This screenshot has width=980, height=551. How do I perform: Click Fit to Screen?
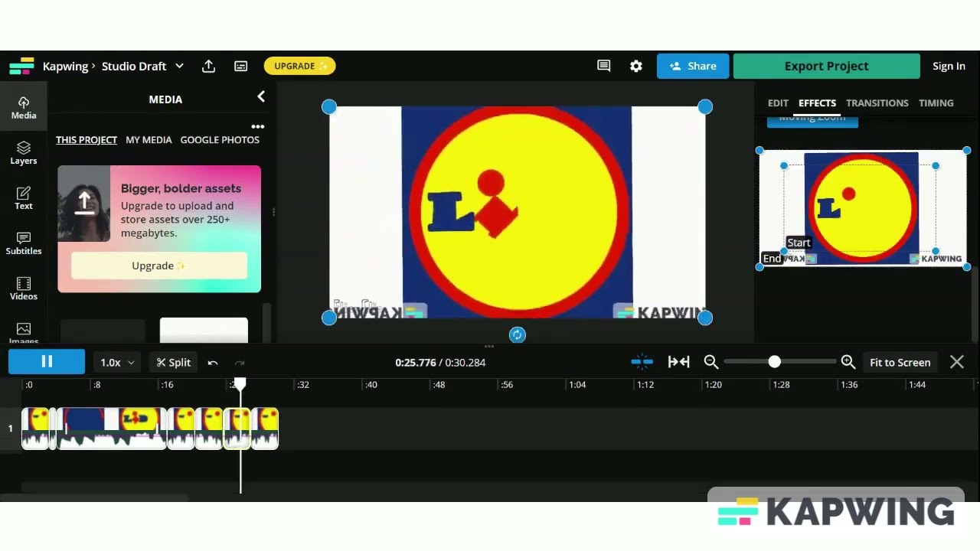900,363
